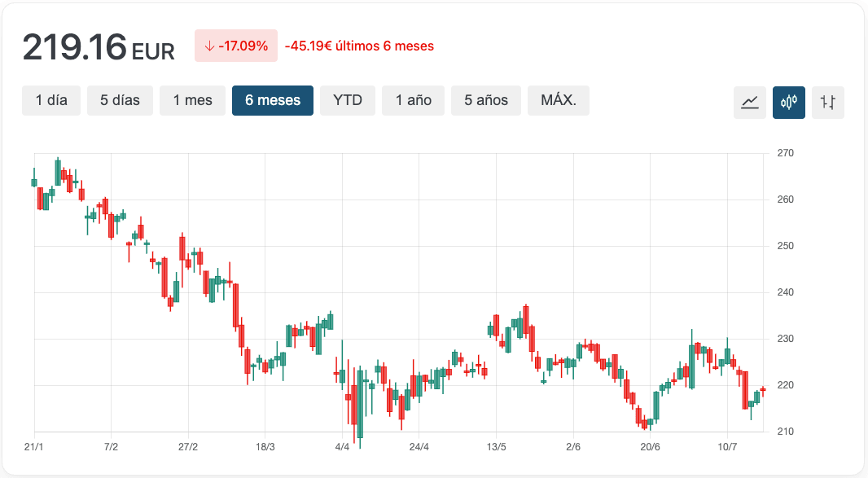Viewport: 868px width, 478px height.
Task: Choose the 6 meses range
Action: click(273, 101)
